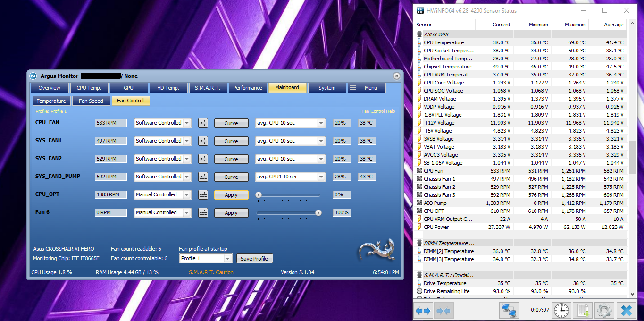This screenshot has width=644, height=321.
Task: Switch to the Overview tab
Action: 50,88
